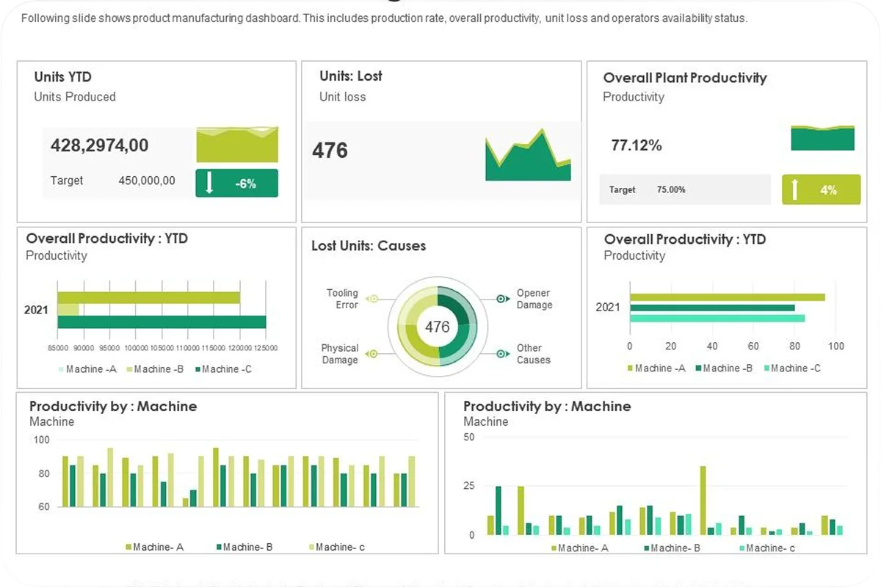The image size is (881, 588).
Task: Select the Units YTD panel title
Action: point(62,77)
